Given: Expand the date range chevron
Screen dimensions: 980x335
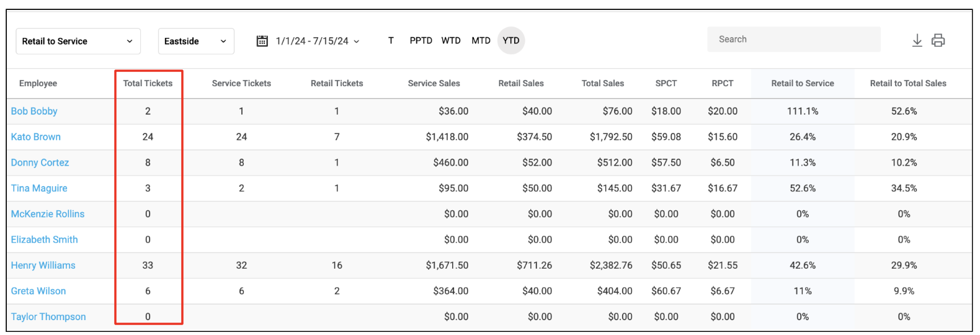Looking at the screenshot, I should click(x=357, y=42).
